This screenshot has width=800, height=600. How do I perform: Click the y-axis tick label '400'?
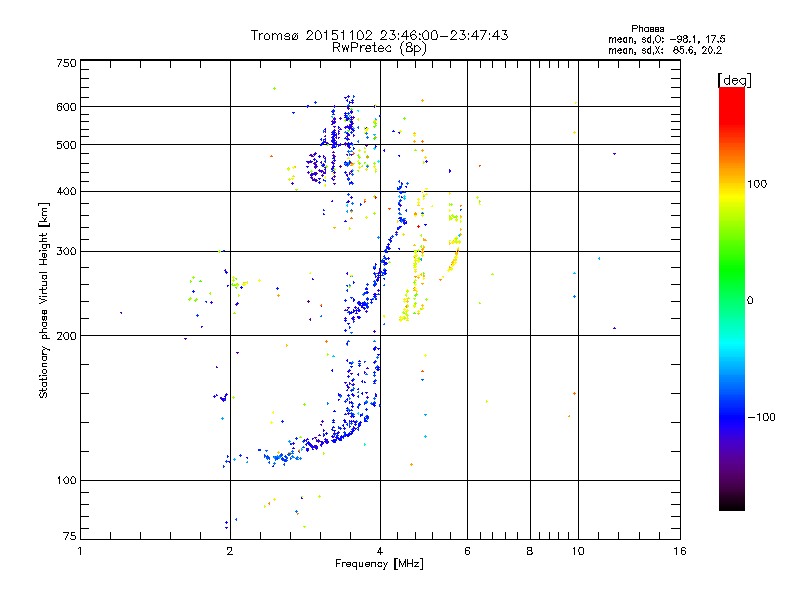point(66,192)
